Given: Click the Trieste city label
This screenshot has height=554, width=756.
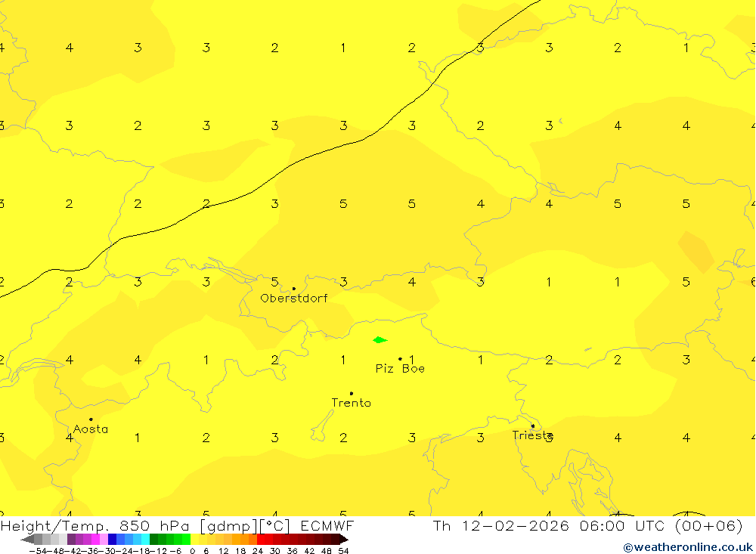Looking at the screenshot, I should point(532,435).
